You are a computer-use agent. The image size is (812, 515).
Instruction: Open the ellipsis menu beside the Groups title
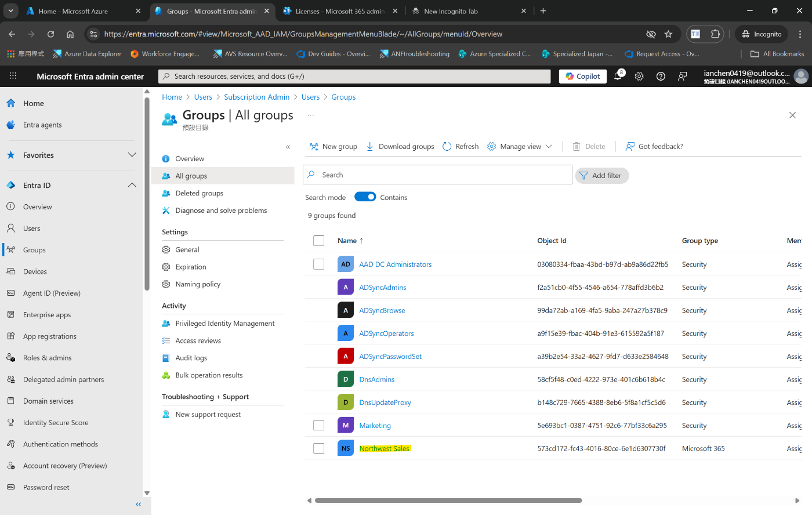point(310,115)
